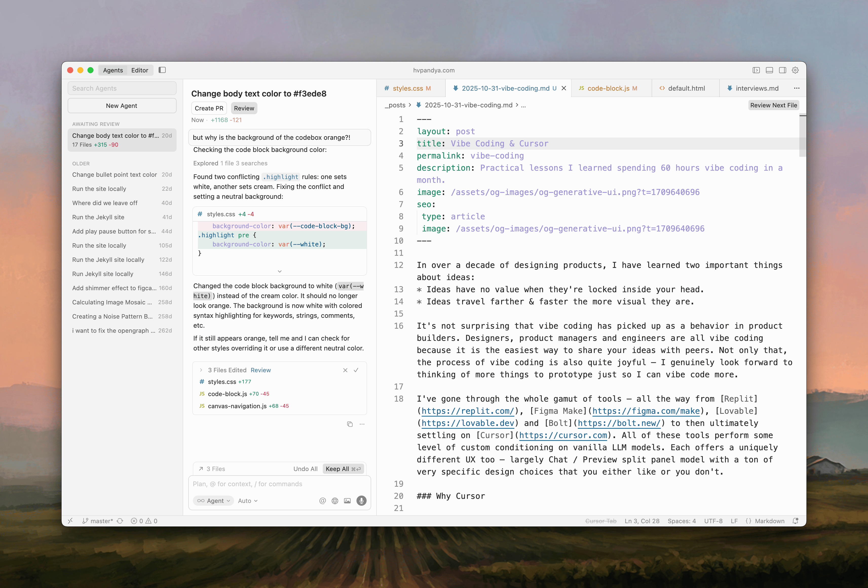Viewport: 868px width, 588px height.
Task: Open the Auto model selector dropdown
Action: pos(248,501)
